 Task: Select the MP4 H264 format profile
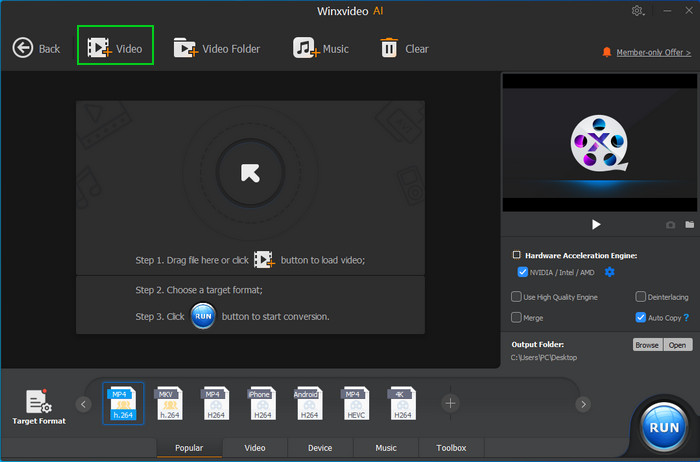click(x=216, y=404)
